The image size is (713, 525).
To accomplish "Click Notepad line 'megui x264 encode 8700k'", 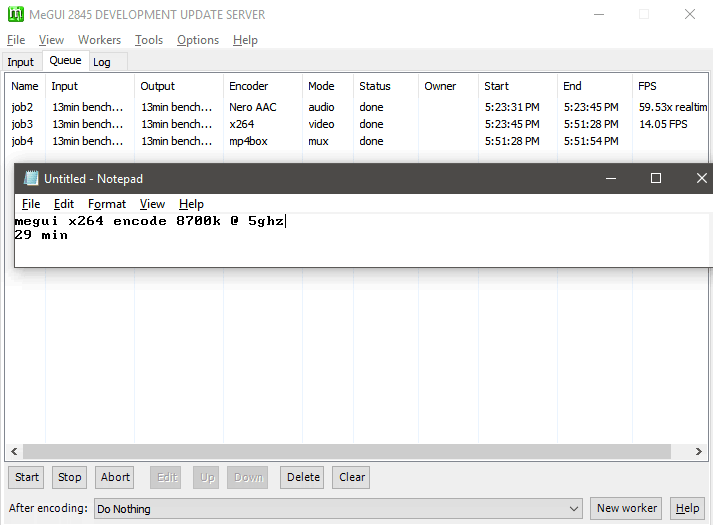I will pos(117,221).
